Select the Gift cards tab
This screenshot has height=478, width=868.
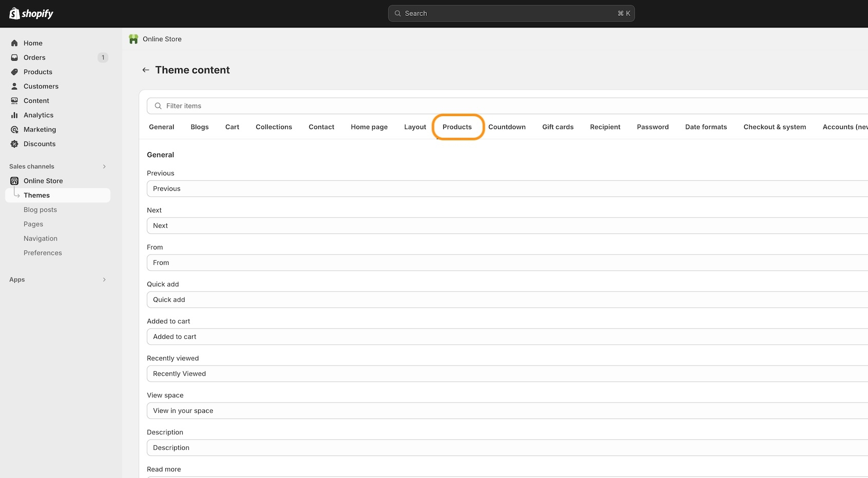tap(557, 127)
